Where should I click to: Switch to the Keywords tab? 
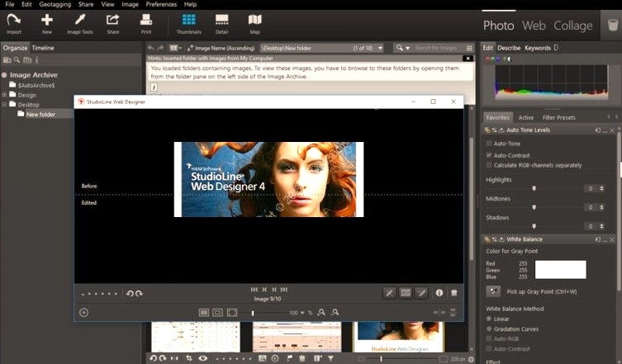pos(538,48)
